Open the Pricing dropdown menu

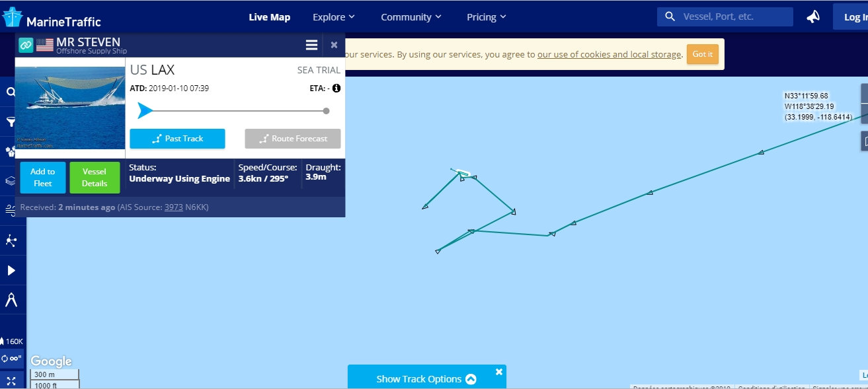487,17
